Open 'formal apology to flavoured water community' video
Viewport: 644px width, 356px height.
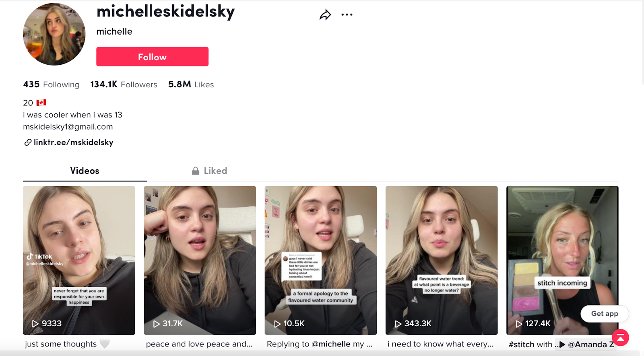pyautogui.click(x=321, y=260)
